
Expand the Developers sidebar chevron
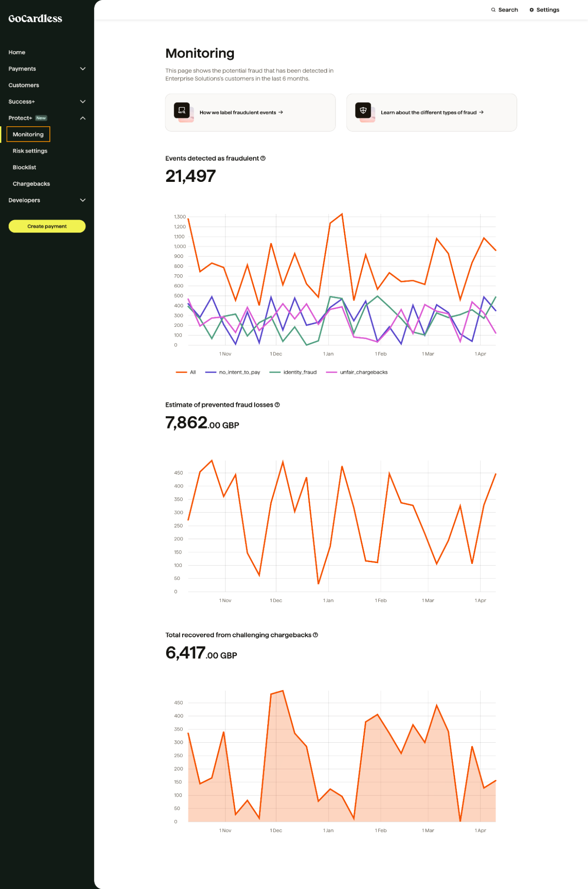coord(83,201)
